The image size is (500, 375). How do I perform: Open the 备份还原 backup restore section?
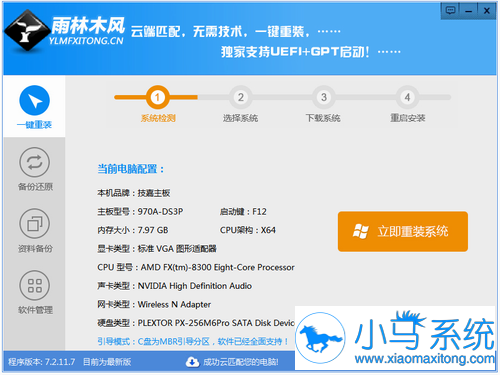point(35,169)
